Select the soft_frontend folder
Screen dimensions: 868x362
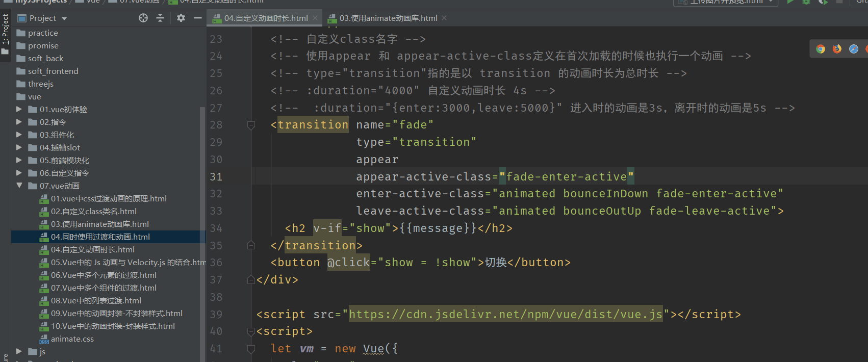click(53, 71)
